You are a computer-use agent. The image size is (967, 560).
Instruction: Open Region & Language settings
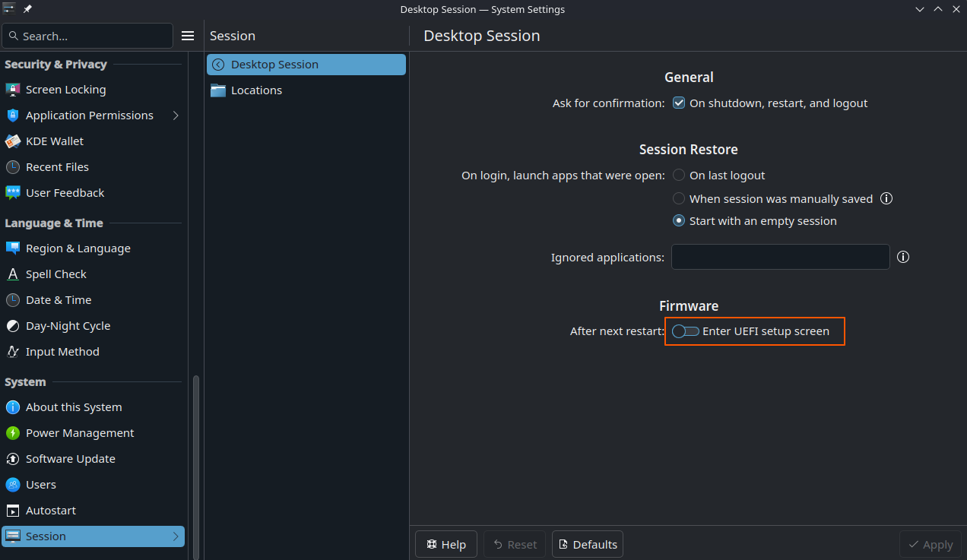tap(78, 248)
